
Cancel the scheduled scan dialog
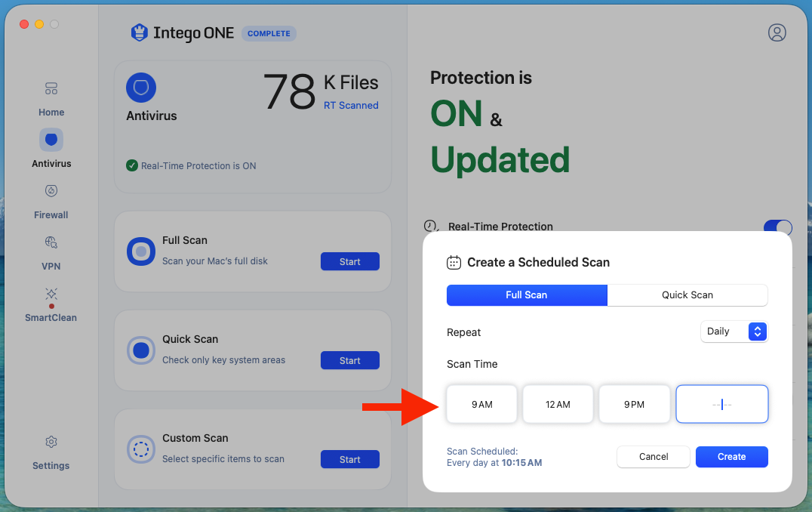[654, 457]
